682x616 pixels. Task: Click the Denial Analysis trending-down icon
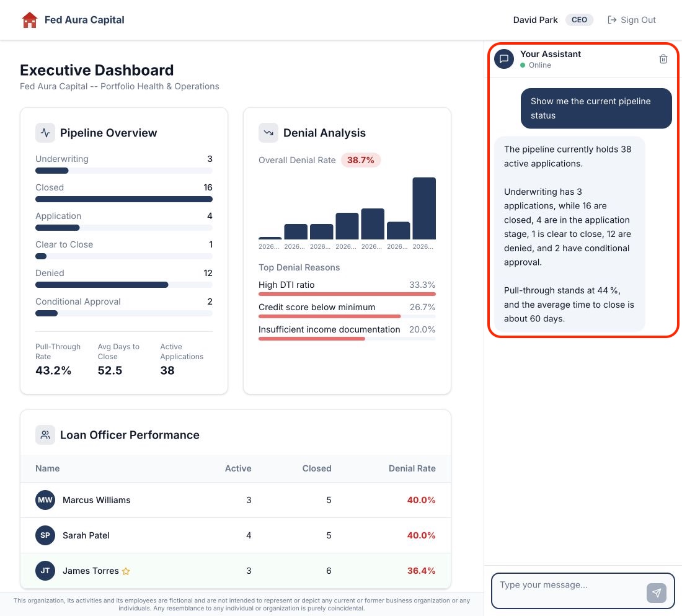[x=268, y=133]
